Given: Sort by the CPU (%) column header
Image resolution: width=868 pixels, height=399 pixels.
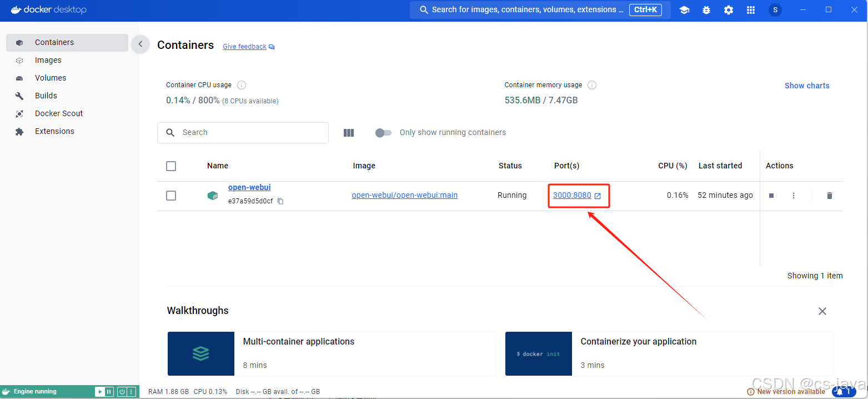Looking at the screenshot, I should [x=673, y=166].
